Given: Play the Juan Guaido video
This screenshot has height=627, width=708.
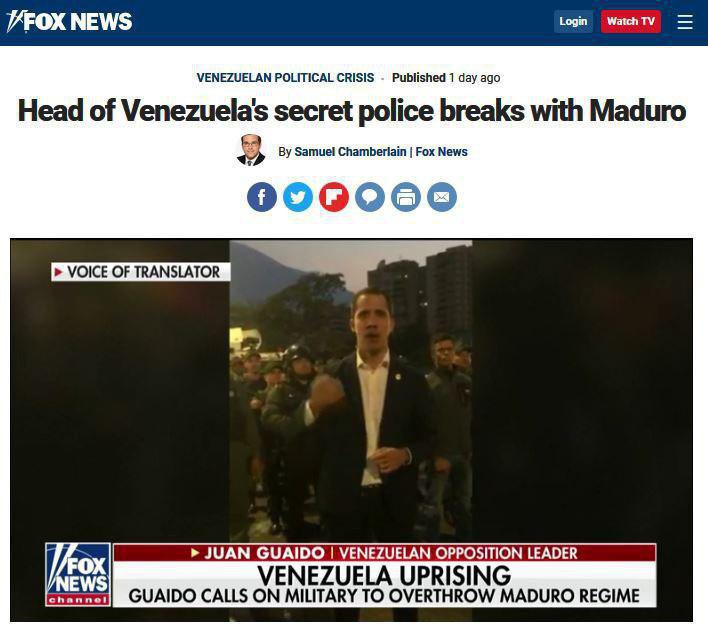Looking at the screenshot, I should point(351,430).
